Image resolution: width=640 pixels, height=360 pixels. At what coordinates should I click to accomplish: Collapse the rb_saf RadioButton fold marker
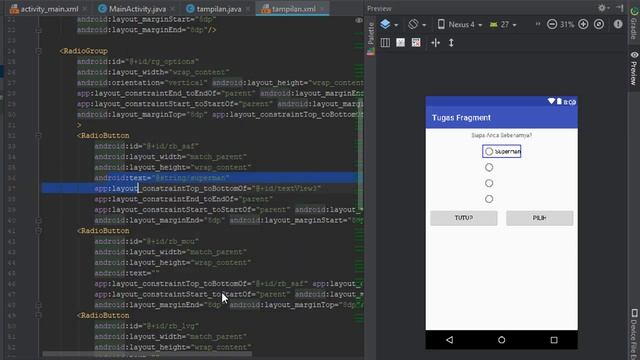(38, 136)
